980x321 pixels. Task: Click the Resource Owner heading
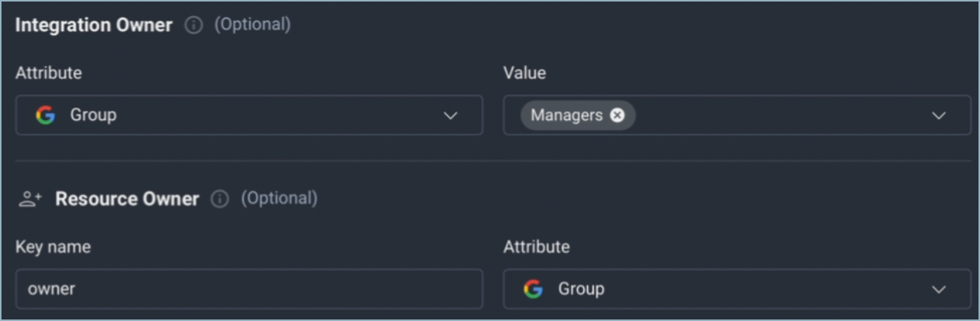tap(127, 199)
